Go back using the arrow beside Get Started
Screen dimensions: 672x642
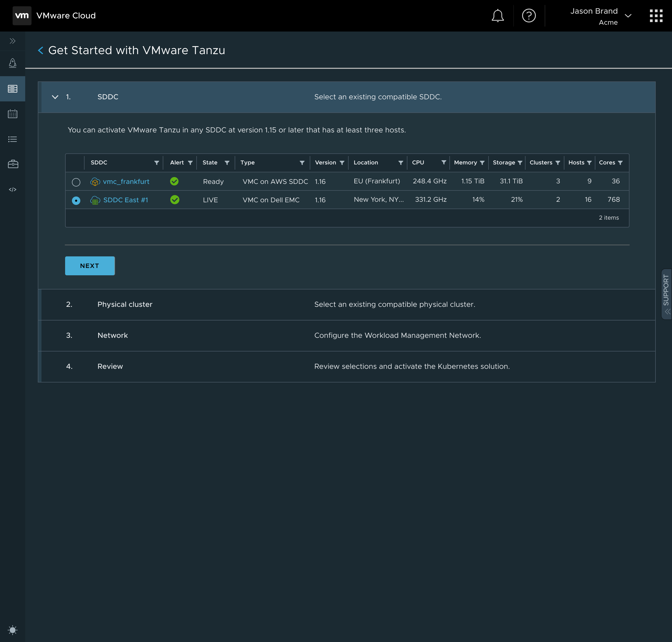tap(41, 50)
